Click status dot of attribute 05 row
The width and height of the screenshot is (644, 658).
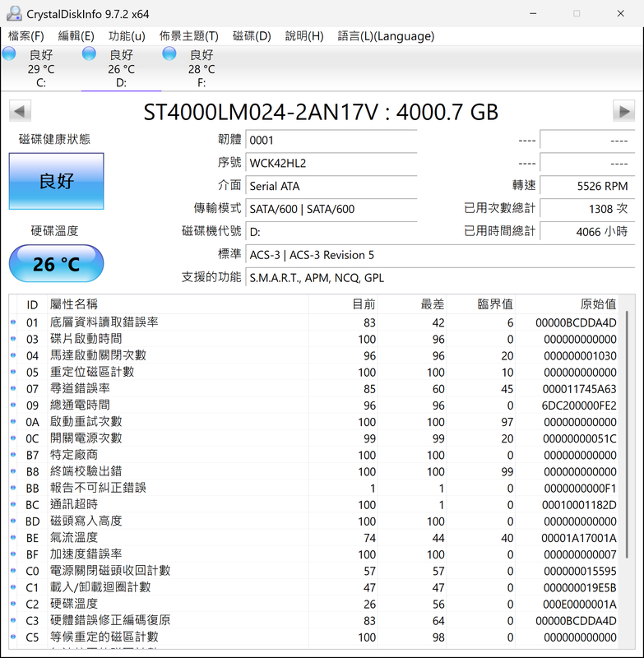(13, 372)
